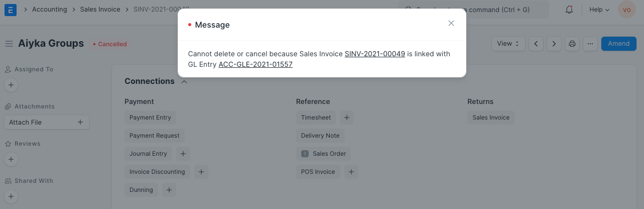Image resolution: width=644 pixels, height=209 pixels.
Task: Collapse the Connections section
Action: point(184,81)
